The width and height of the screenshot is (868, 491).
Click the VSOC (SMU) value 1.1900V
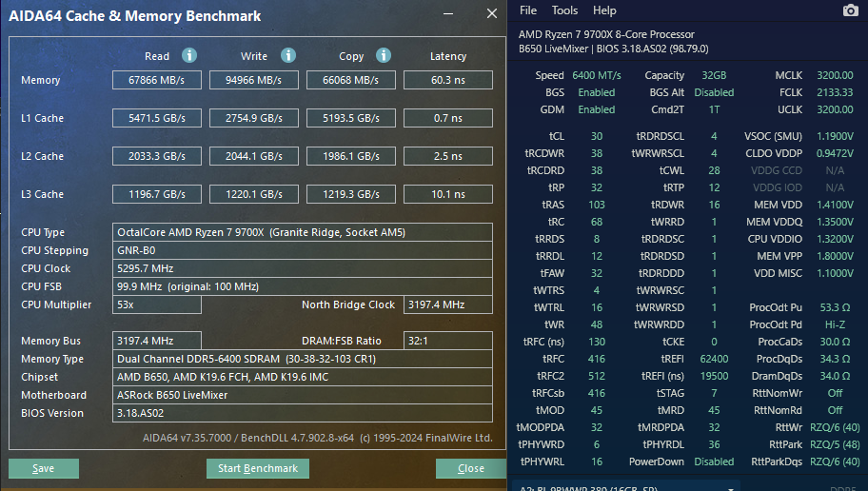(835, 136)
